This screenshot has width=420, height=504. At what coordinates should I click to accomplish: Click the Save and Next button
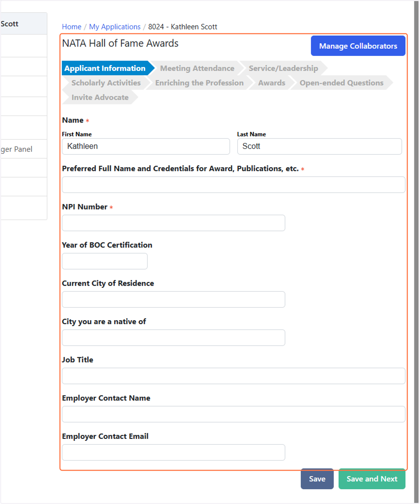(x=372, y=479)
